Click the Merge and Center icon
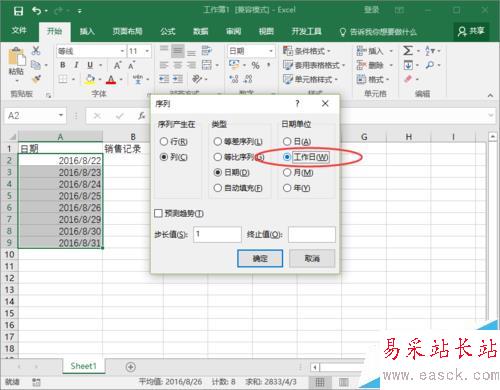Viewport: 500px width, 390px height. pyautogui.click(x=207, y=65)
